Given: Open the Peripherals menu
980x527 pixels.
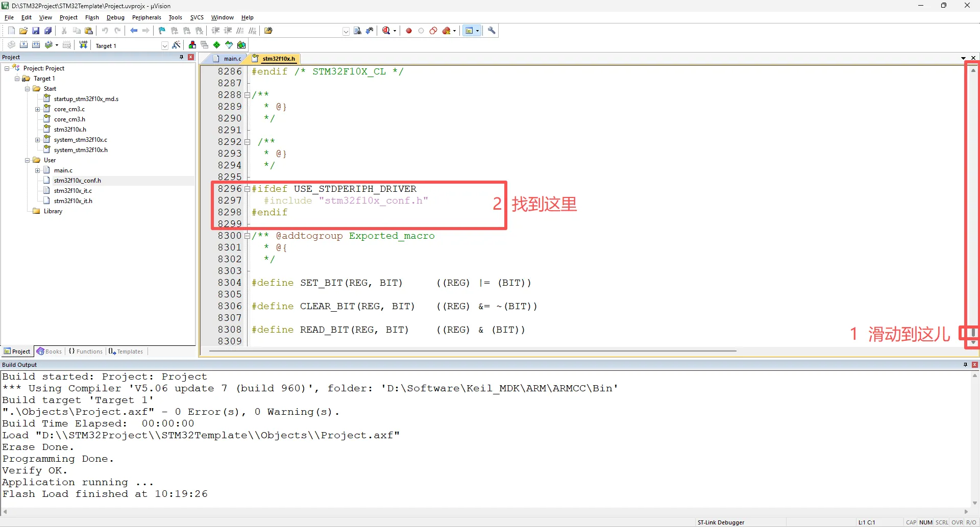Looking at the screenshot, I should tap(146, 17).
